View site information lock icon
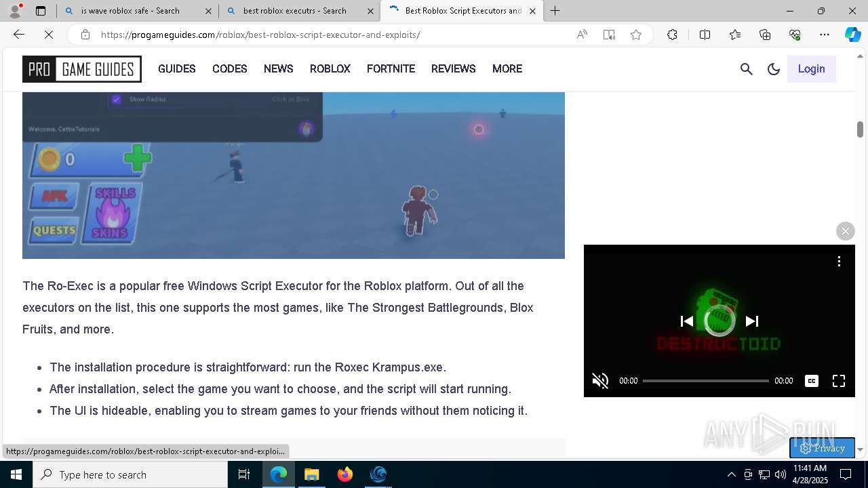868x488 pixels. [85, 35]
